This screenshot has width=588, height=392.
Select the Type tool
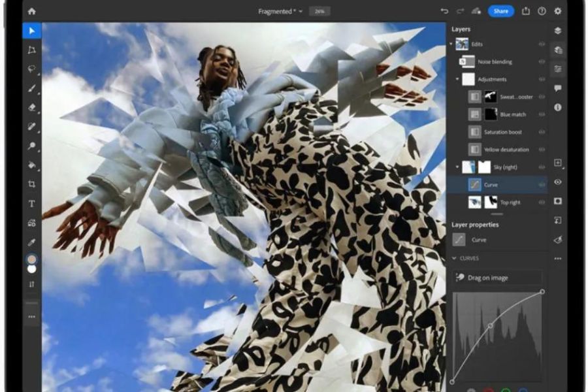pyautogui.click(x=32, y=204)
